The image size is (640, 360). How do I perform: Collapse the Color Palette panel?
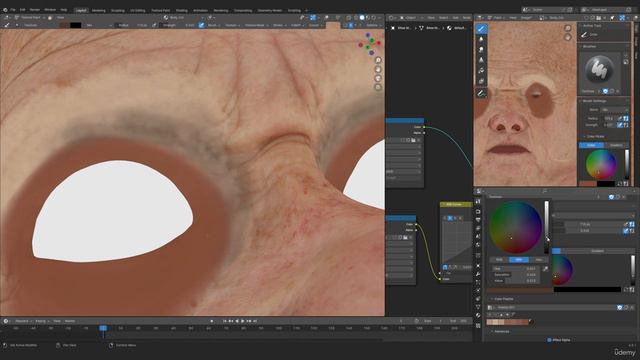click(x=504, y=299)
